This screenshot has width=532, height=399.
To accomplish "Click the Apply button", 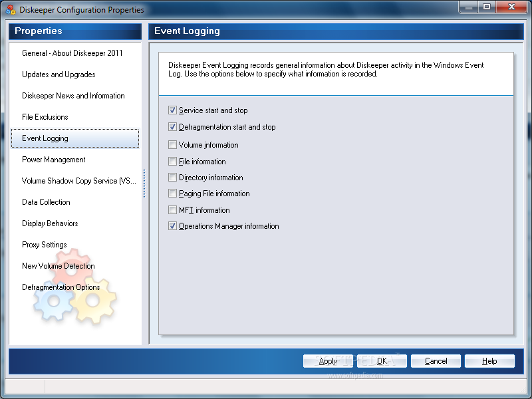I will (328, 361).
